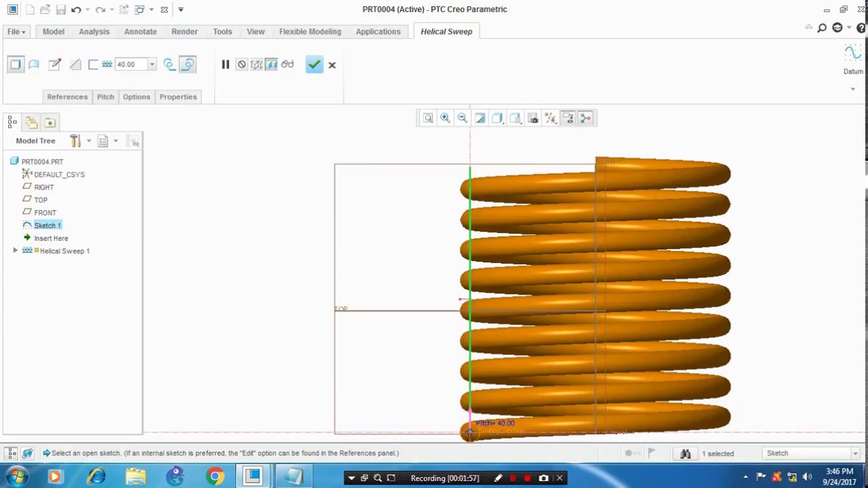The height and width of the screenshot is (488, 868).
Task: Toggle the remove material option
Action: [x=75, y=64]
